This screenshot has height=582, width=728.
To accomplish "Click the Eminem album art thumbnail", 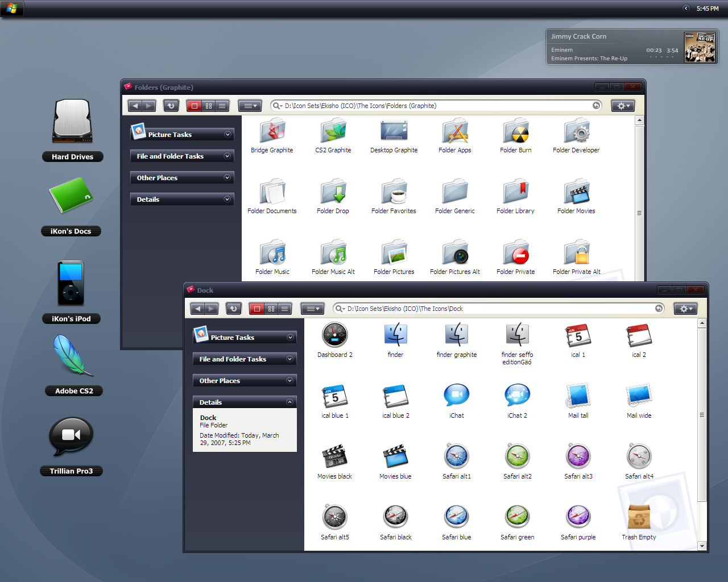I will 699,47.
